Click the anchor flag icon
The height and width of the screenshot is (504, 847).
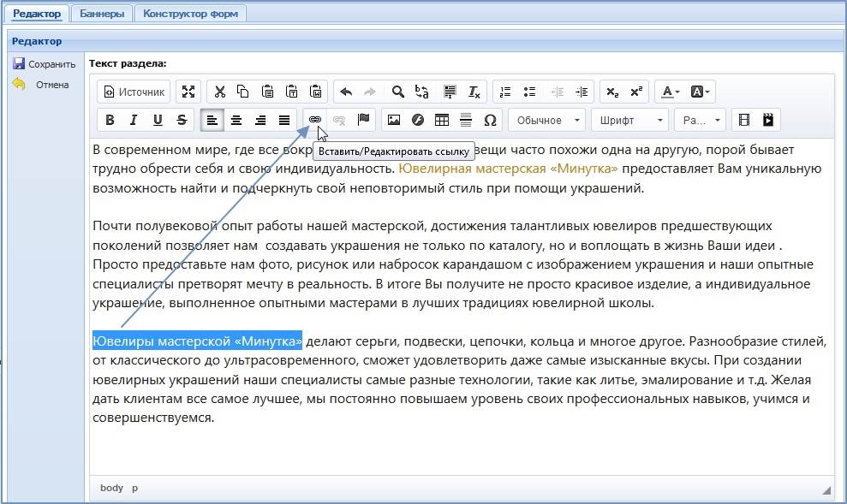pyautogui.click(x=363, y=120)
